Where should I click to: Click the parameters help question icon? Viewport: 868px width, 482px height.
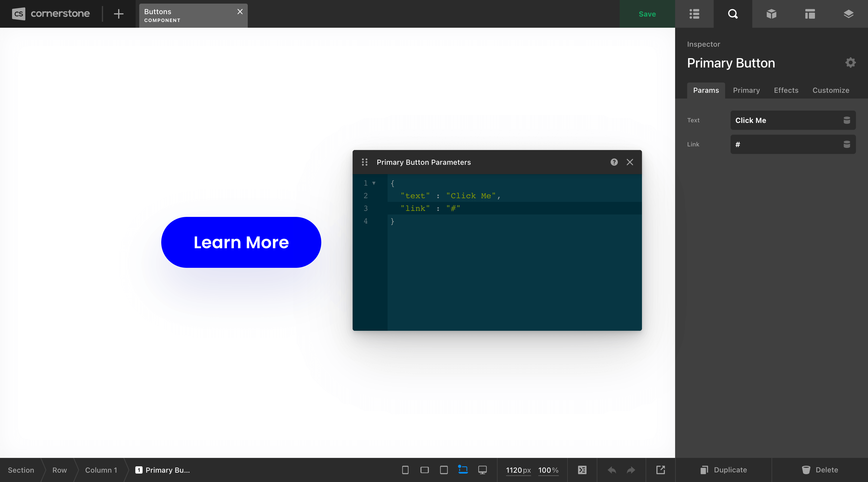click(x=614, y=162)
